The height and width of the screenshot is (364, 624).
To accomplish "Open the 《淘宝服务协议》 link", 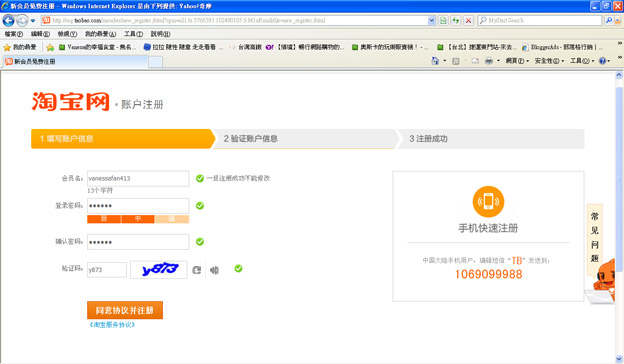I will click(112, 325).
